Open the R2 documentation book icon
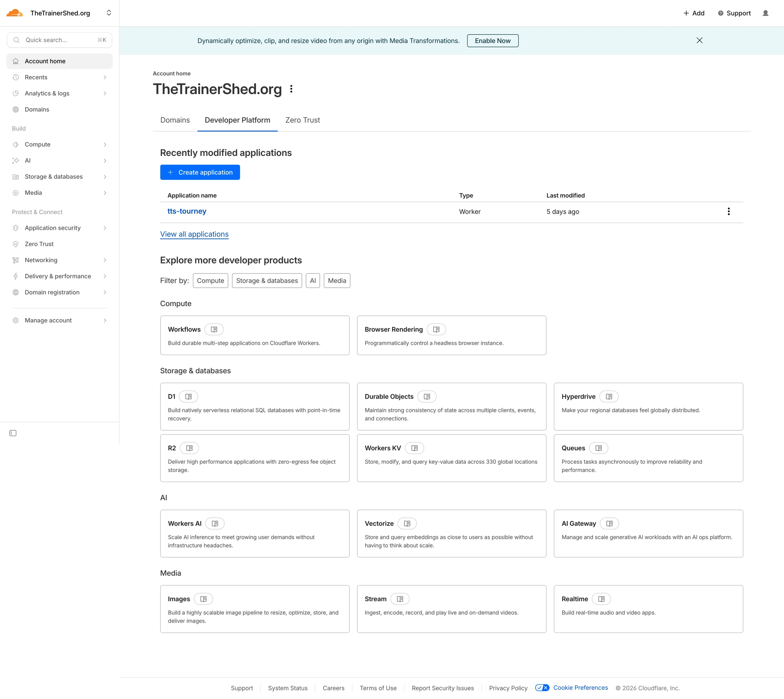Screen dimensions: 784x699 click(189, 448)
